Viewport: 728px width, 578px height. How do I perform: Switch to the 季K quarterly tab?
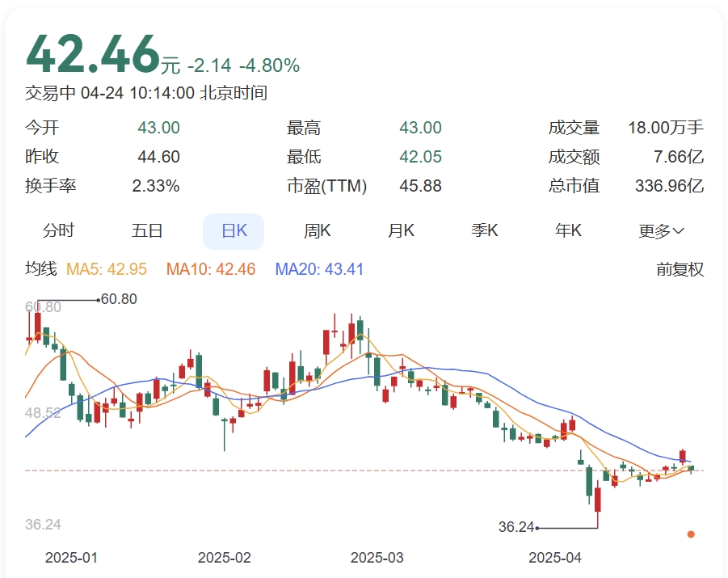click(484, 231)
